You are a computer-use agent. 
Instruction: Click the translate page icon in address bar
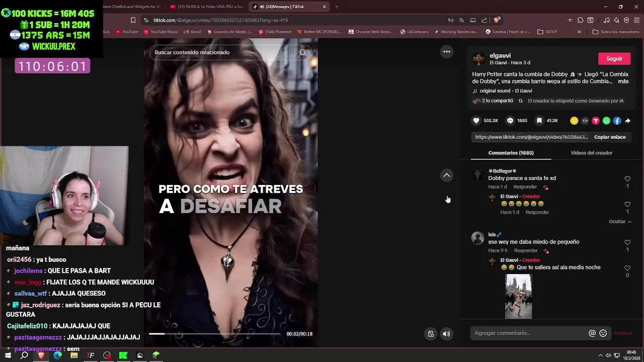461,20
